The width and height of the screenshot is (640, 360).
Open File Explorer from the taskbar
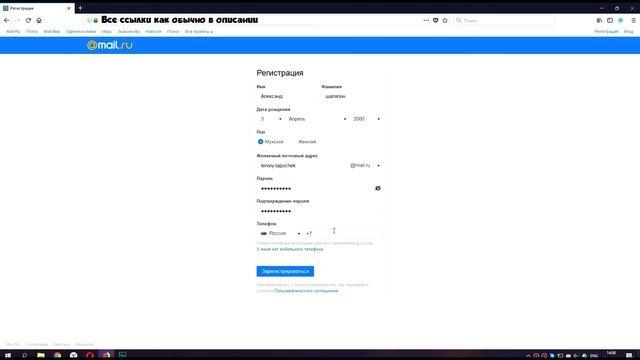click(x=41, y=355)
